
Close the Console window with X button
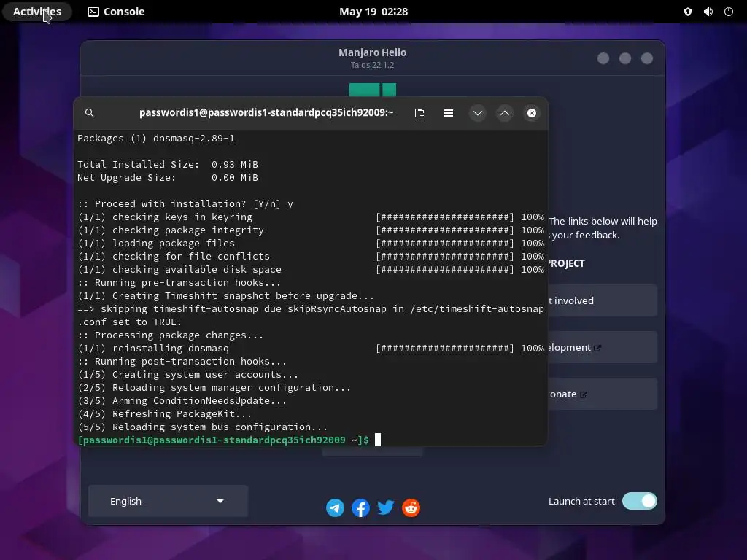point(532,113)
